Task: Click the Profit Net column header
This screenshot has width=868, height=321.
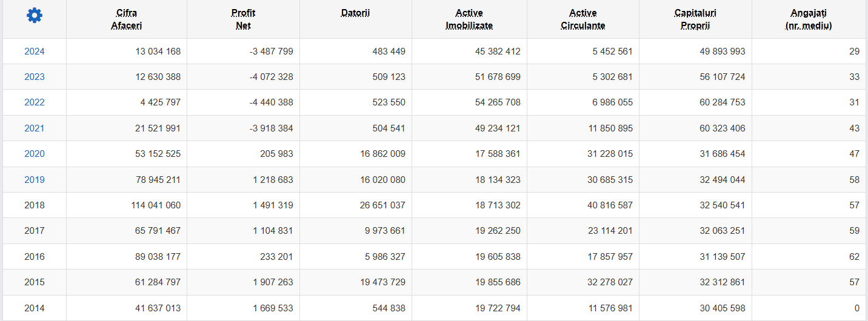Action: point(243,19)
